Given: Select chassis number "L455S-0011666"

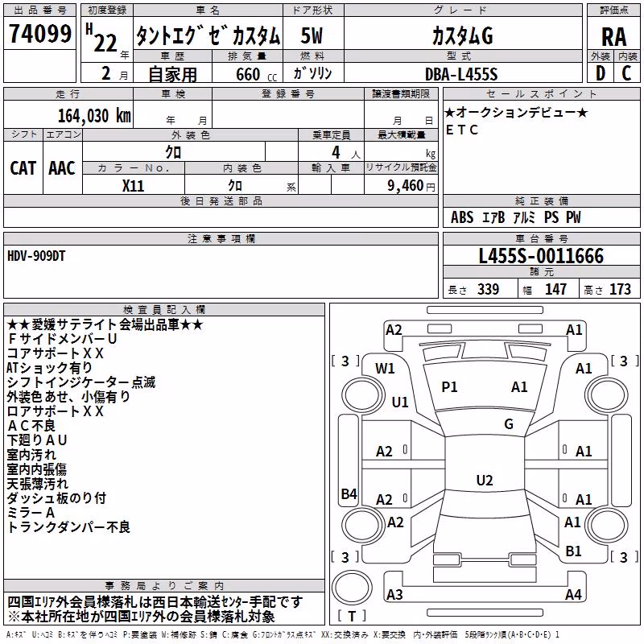Looking at the screenshot, I should [x=541, y=256].
